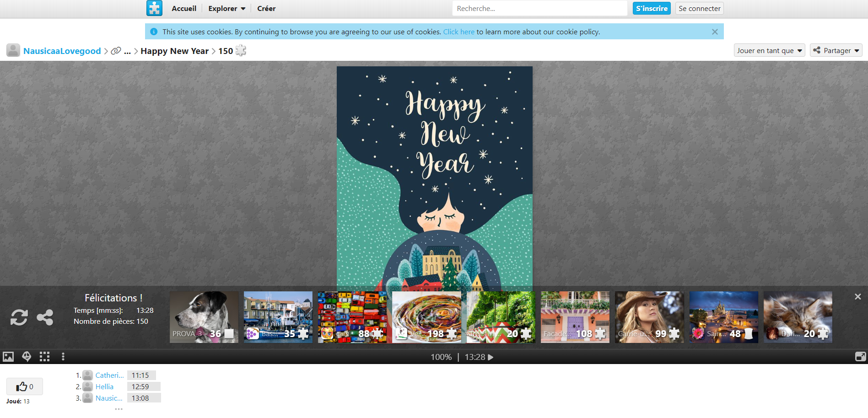Screen dimensions: 868x418
Task: Click the 'Nombre de pièces: 150' text
Action: pyautogui.click(x=111, y=321)
